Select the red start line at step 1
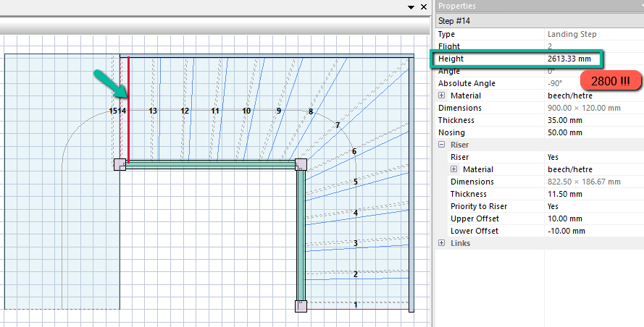Image resolution: width=644 pixels, height=327 pixels. point(358,310)
